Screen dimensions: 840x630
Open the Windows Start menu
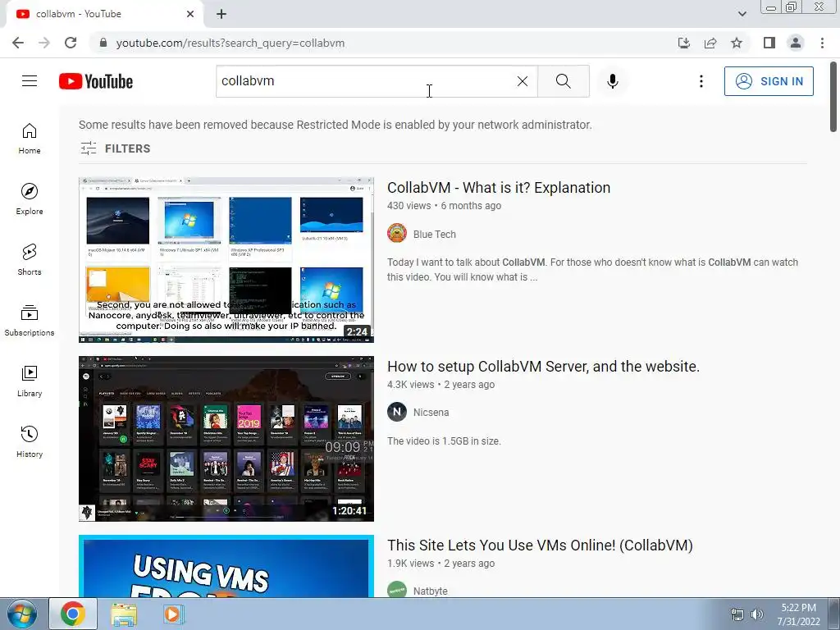click(x=22, y=614)
